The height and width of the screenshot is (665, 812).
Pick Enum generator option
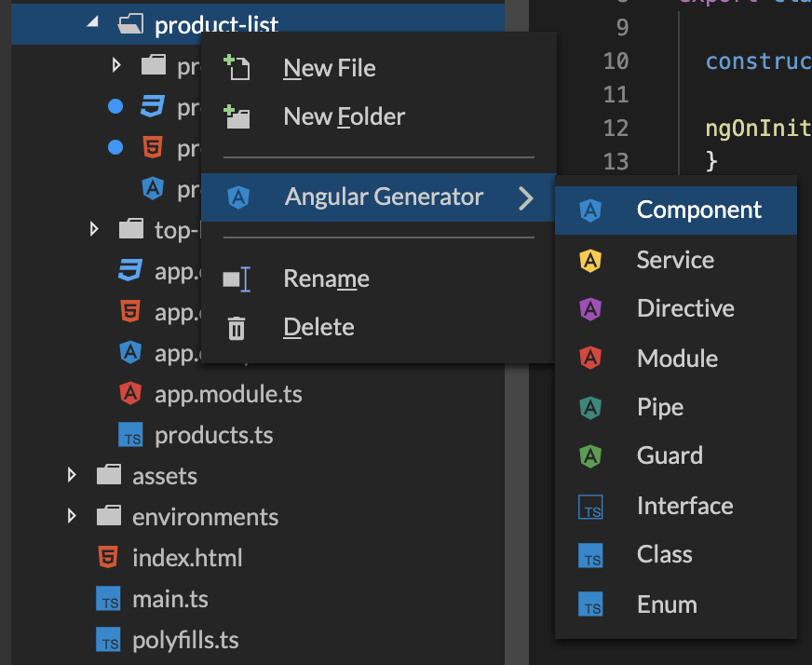tap(675, 604)
